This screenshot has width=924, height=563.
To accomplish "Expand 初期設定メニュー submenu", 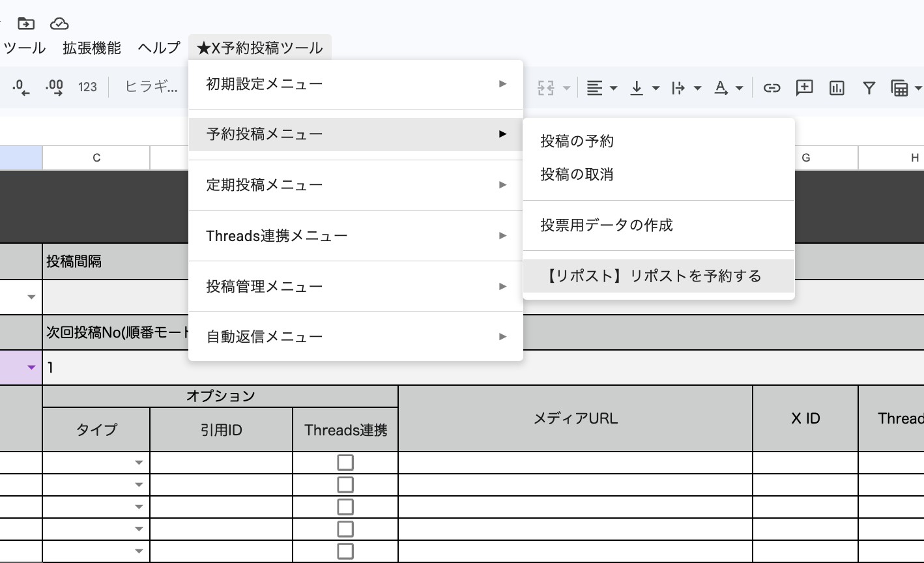I will [356, 84].
